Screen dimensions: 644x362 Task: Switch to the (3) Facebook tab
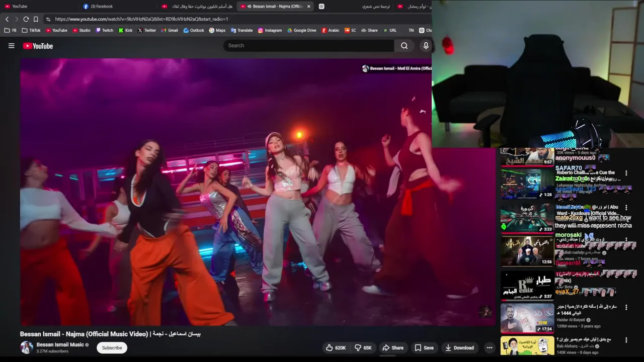point(118,7)
